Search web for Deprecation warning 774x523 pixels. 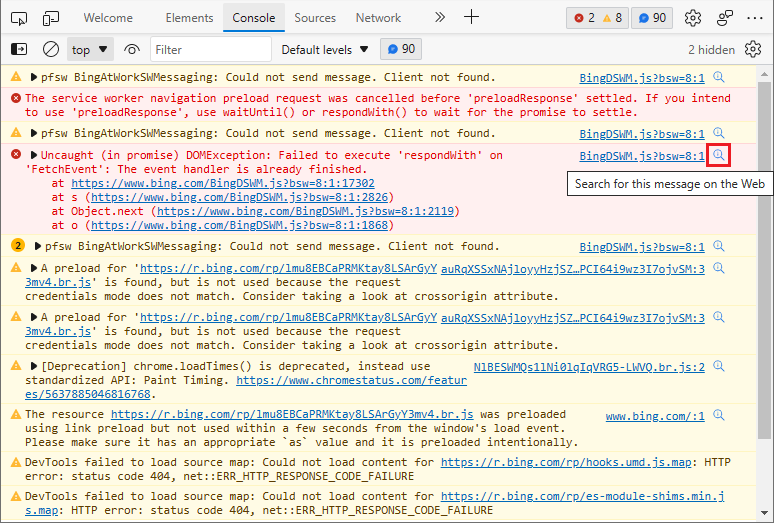pos(719,366)
